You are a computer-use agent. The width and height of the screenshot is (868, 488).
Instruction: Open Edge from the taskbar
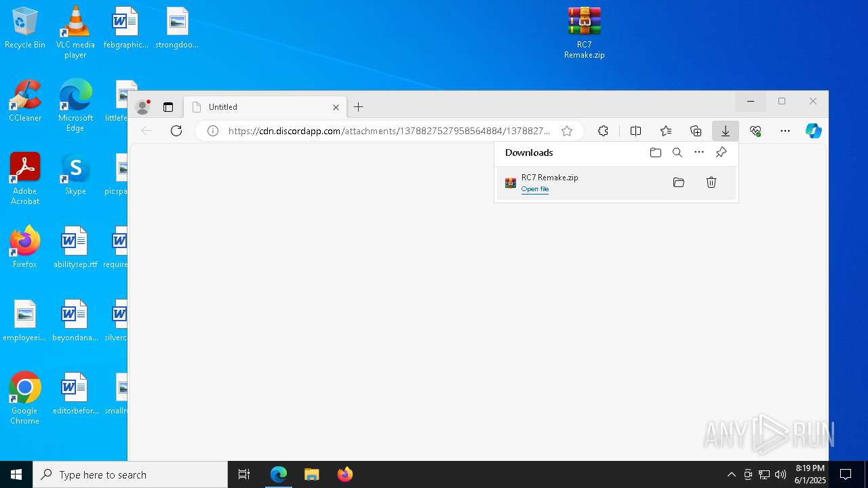[279, 474]
